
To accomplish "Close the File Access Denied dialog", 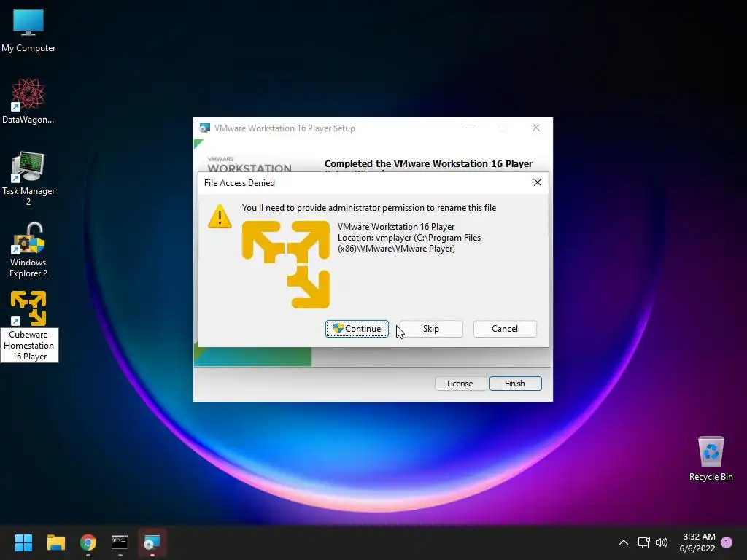I will 538,182.
